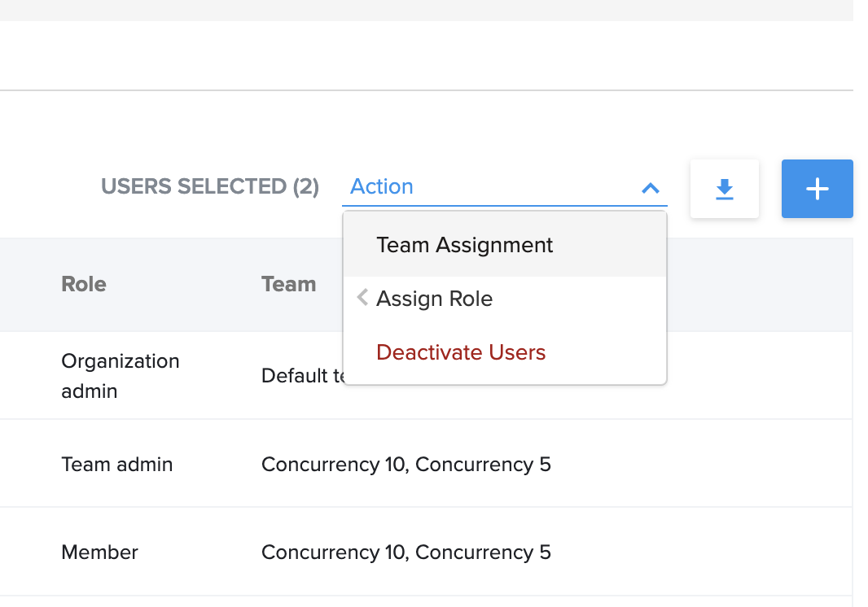Click the USERS SELECTED (2) label

pyautogui.click(x=210, y=186)
